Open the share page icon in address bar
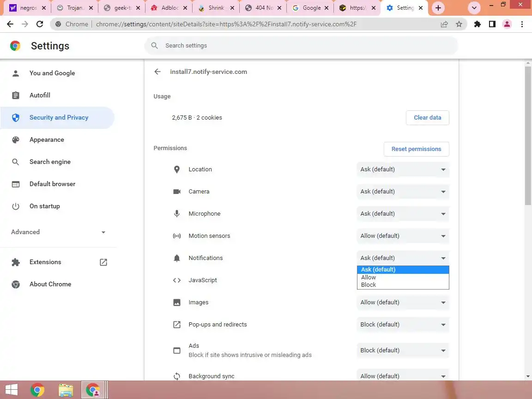 (x=444, y=24)
